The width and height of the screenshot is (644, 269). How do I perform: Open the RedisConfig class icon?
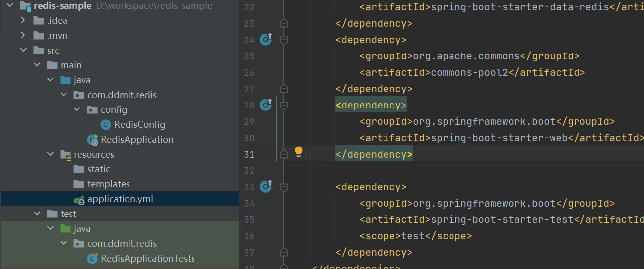tap(105, 125)
